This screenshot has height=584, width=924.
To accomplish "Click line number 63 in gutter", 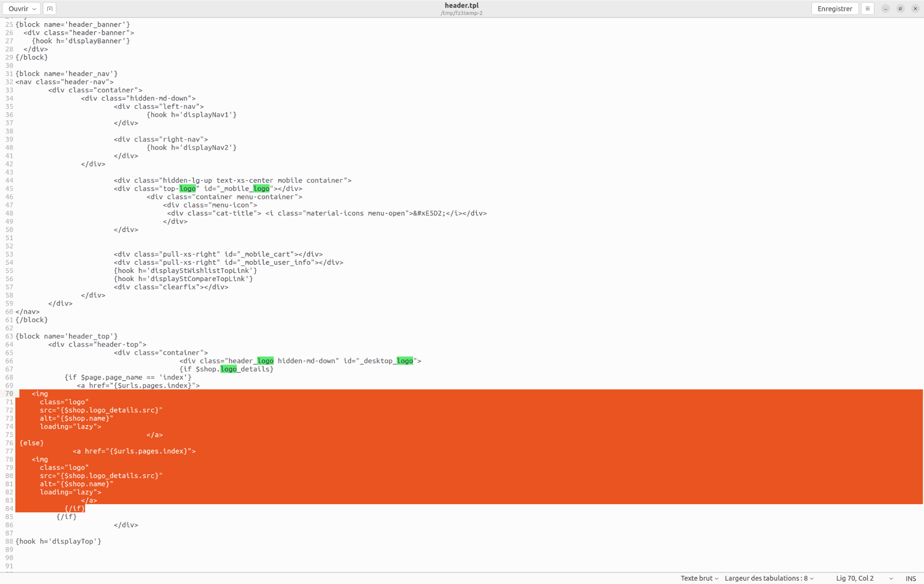I will pos(9,336).
